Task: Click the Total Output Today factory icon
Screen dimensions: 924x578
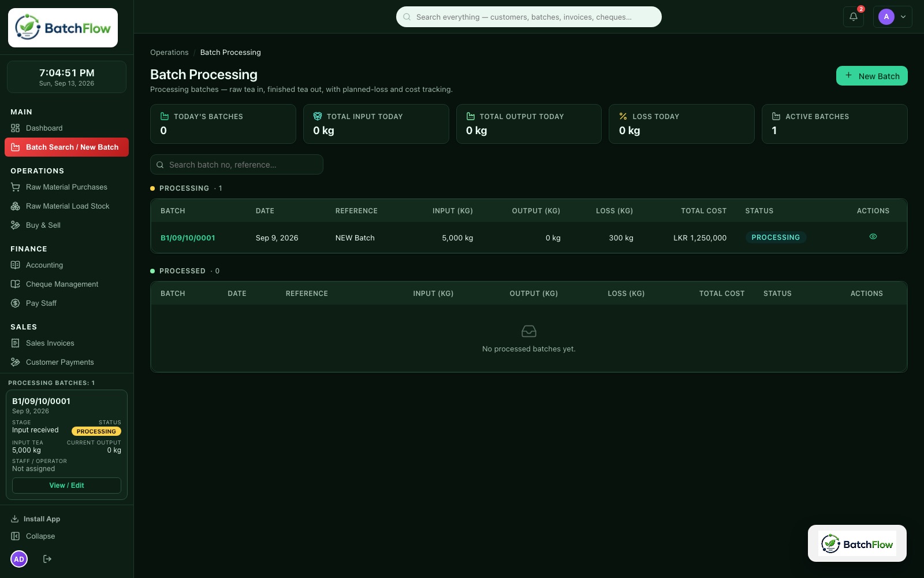Action: [470, 116]
